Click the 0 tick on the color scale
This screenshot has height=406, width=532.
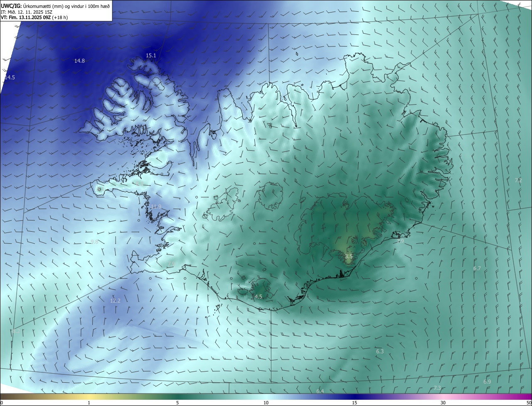tap(2, 403)
